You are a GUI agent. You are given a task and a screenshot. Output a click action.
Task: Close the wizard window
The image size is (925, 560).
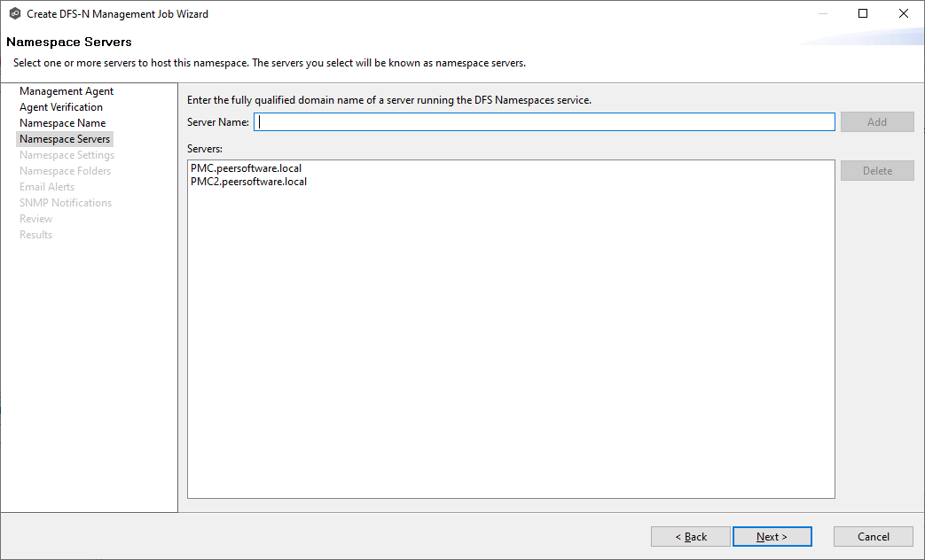[x=903, y=13]
